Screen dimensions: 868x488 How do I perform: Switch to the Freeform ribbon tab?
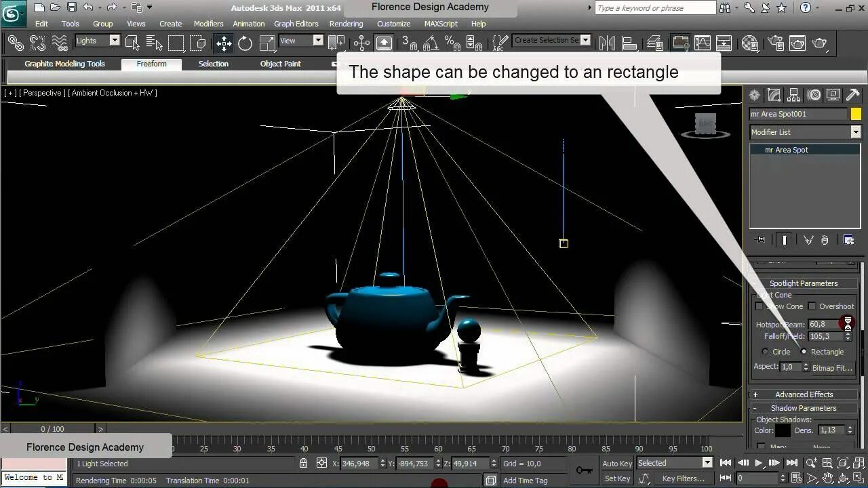(151, 64)
